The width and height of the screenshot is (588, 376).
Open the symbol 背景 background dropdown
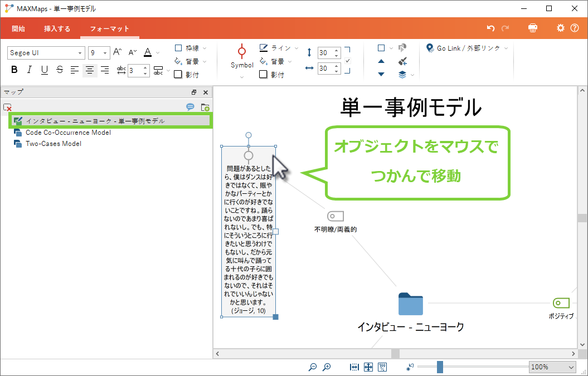[x=289, y=61]
